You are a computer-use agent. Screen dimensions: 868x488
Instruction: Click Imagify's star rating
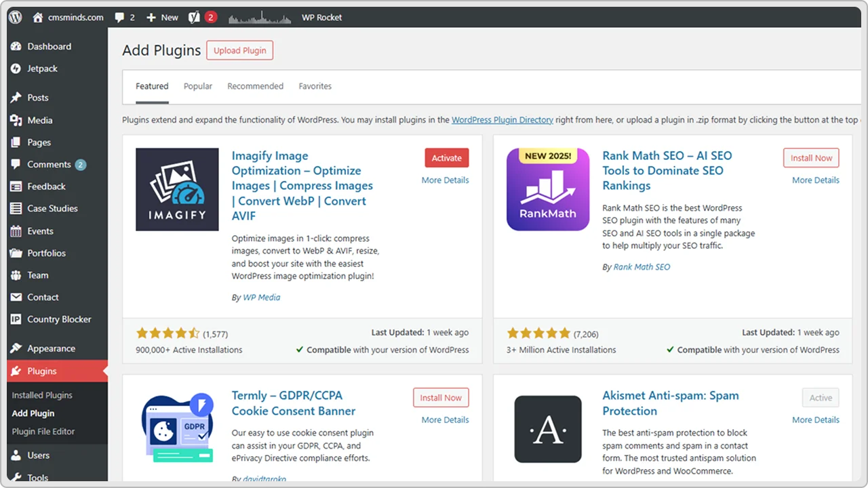pyautogui.click(x=167, y=333)
